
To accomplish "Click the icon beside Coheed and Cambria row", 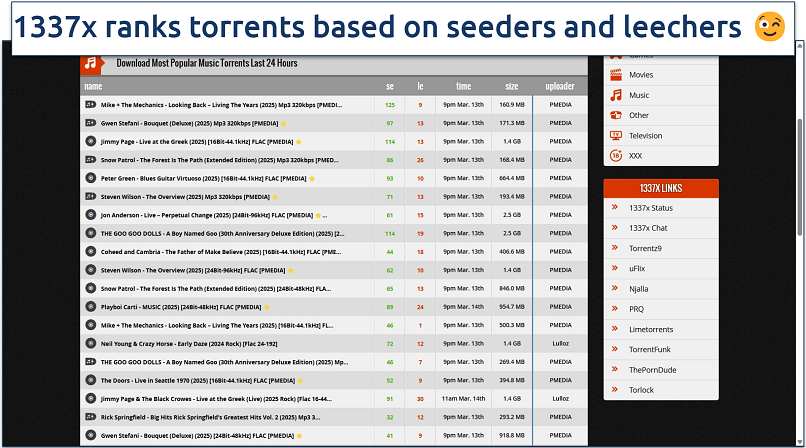I will tap(90, 252).
